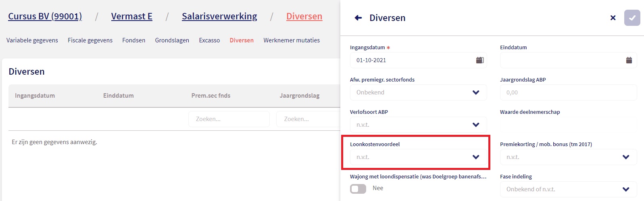Sort by the Ingangsdatum column header

(35, 96)
